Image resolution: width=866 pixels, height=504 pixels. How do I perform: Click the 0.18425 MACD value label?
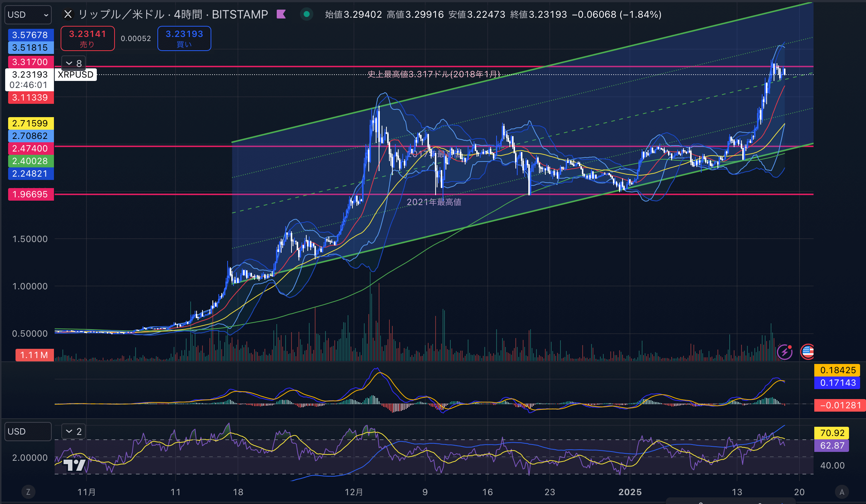[x=838, y=370]
